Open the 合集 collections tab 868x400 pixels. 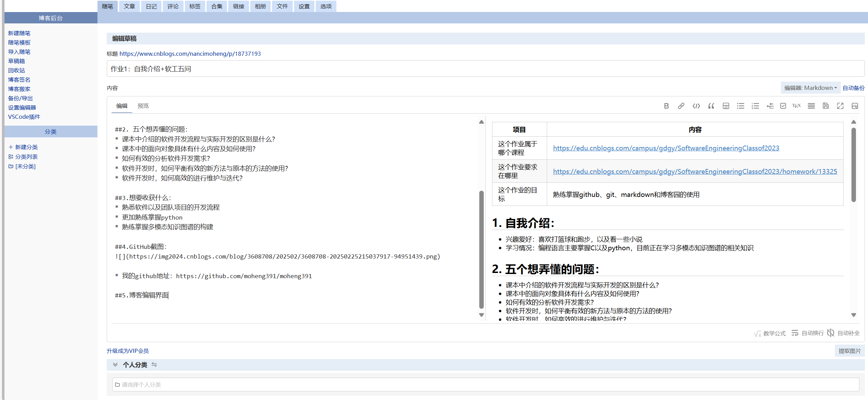217,6
